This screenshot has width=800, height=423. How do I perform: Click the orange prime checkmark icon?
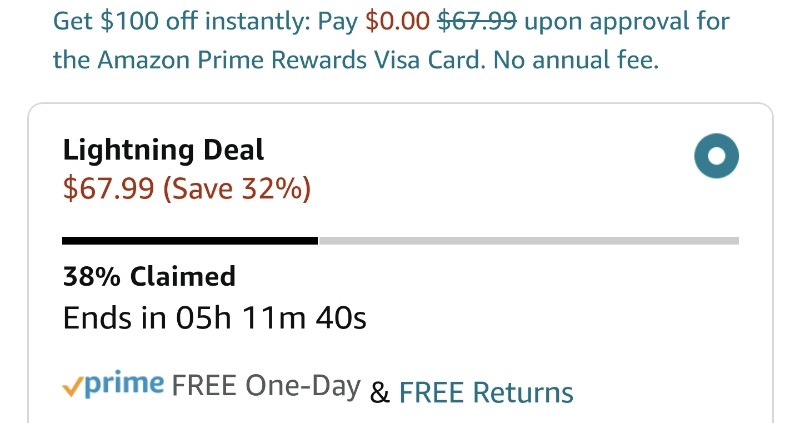[72, 388]
